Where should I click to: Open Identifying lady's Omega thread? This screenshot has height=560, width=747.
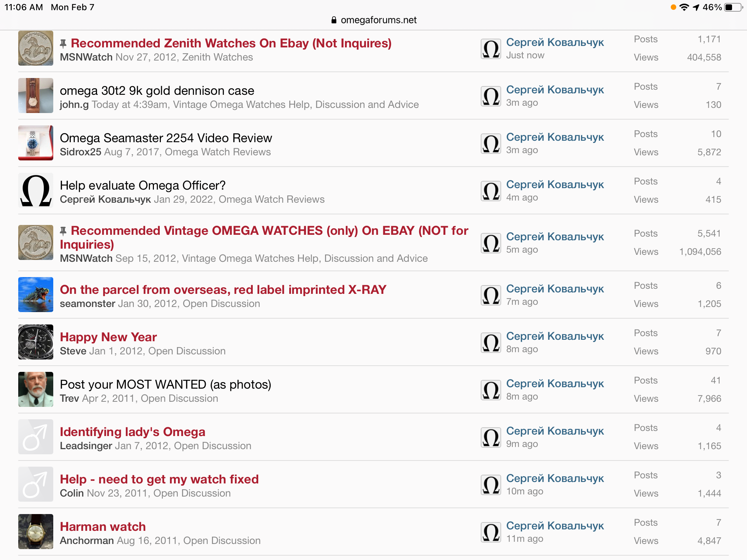tap(132, 432)
